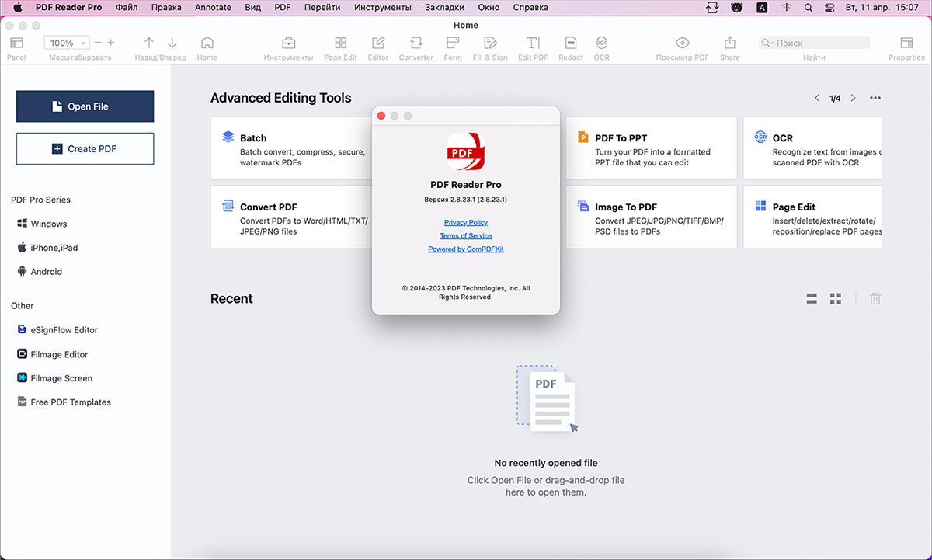Screen dimensions: 932x560
Task: Click the Spotlight search icon in menu bar
Action: coord(809,8)
